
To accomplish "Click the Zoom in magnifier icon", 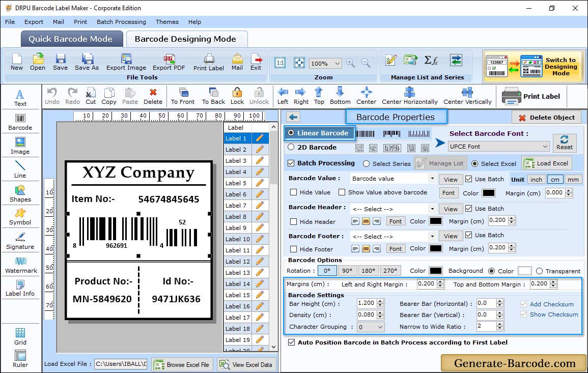I will point(351,63).
